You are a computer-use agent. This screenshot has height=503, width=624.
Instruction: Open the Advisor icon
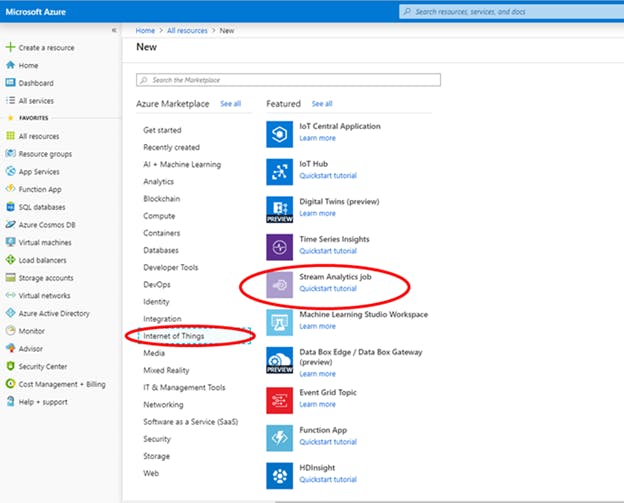click(10, 348)
